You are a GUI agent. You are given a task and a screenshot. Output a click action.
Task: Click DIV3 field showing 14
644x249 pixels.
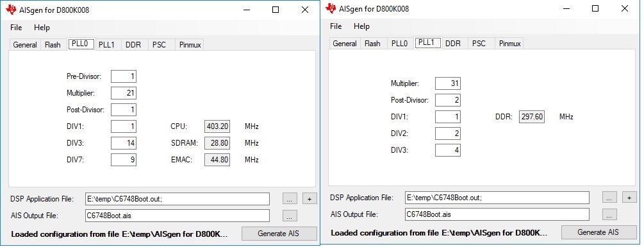pos(124,143)
